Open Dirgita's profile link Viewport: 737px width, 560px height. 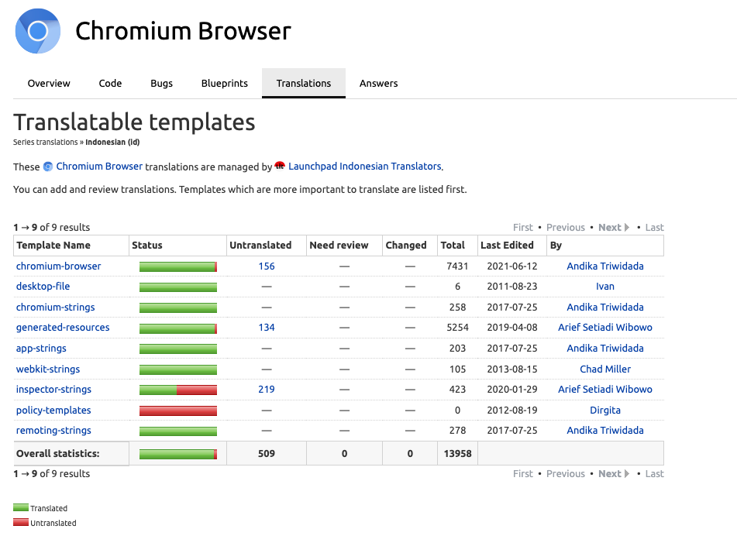point(605,411)
